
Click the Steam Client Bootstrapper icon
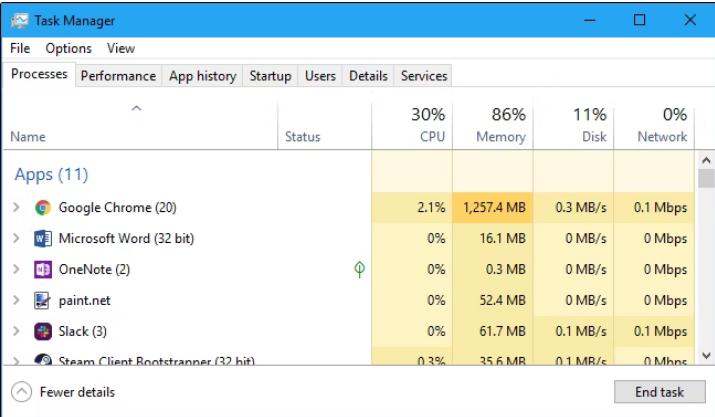click(43, 360)
